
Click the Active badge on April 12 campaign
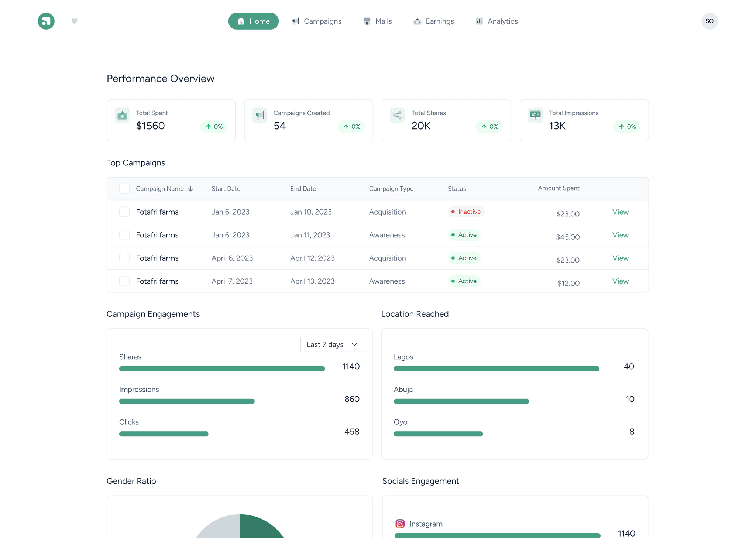point(464,258)
